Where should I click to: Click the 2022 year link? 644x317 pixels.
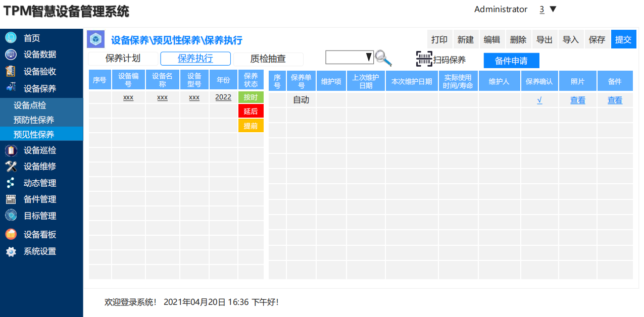[x=223, y=97]
